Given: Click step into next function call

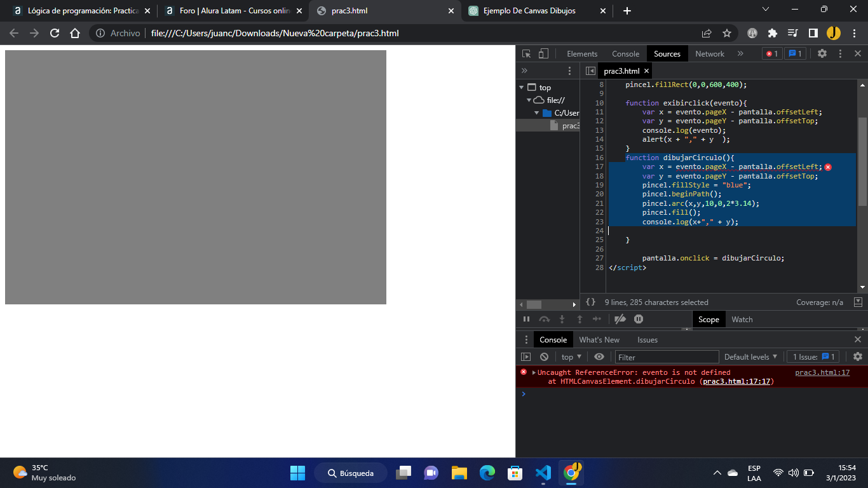Looking at the screenshot, I should point(562,319).
